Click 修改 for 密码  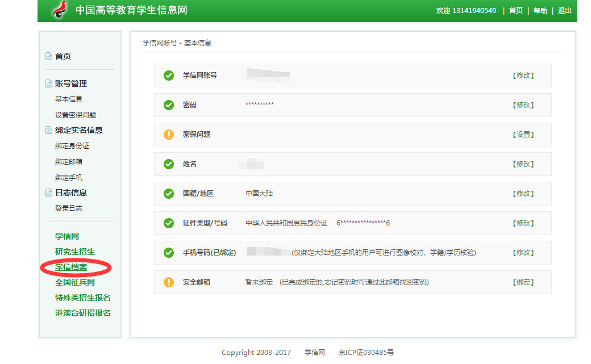(x=523, y=104)
